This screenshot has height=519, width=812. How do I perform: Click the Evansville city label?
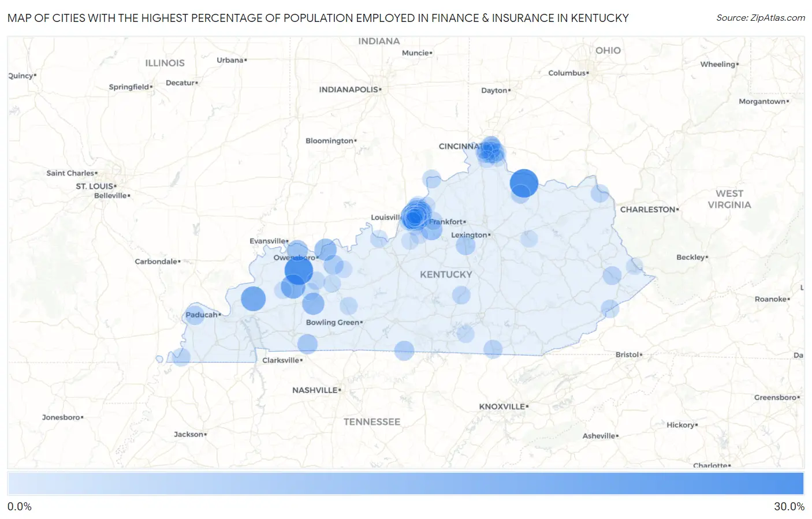click(x=269, y=241)
